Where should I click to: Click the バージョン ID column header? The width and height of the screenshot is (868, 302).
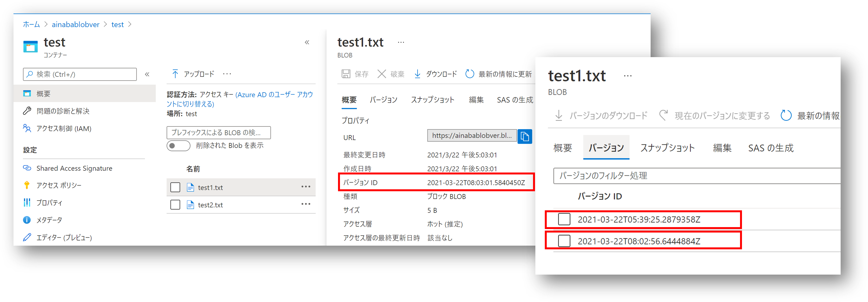600,196
